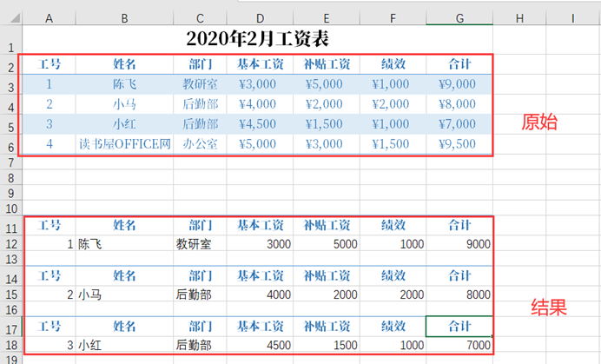Viewport: 601px width, 364px height.
Task: Click cell showing ¥9,500
Action: click(x=459, y=144)
